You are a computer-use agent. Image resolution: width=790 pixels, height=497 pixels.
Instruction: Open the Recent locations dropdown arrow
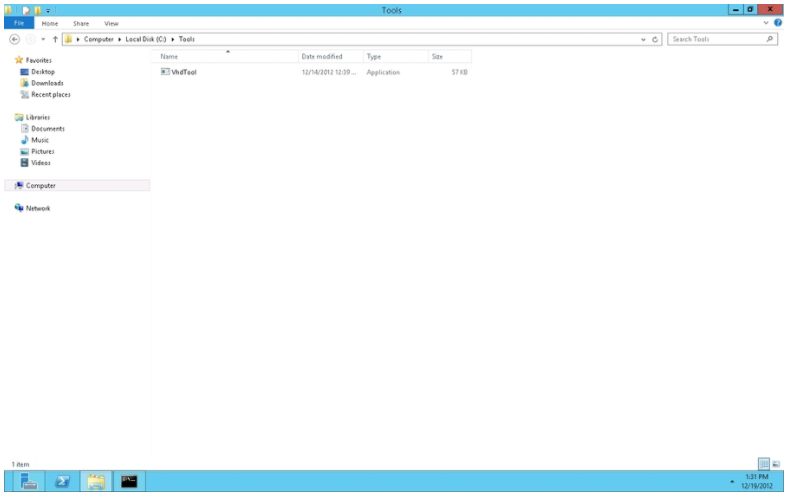click(43, 39)
